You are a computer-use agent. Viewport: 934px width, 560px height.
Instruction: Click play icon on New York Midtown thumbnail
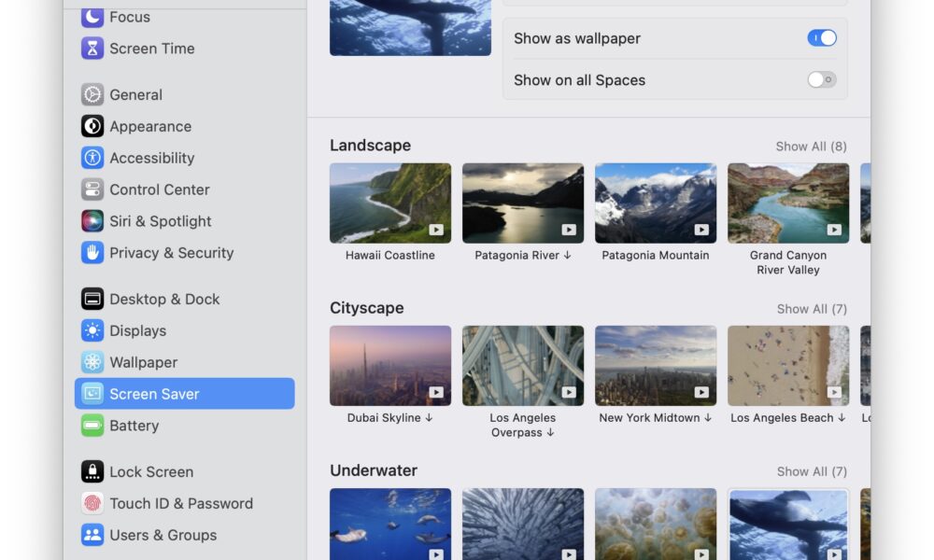pyautogui.click(x=701, y=392)
